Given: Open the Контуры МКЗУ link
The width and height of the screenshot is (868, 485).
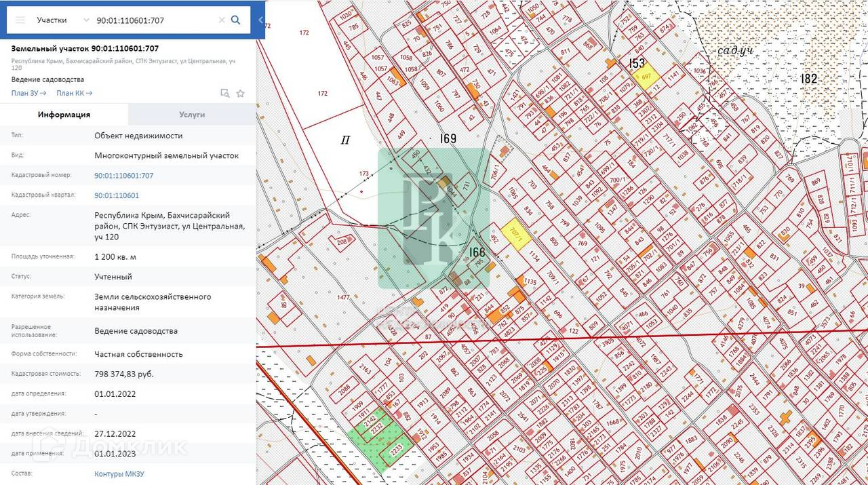Looking at the screenshot, I should coord(119,474).
